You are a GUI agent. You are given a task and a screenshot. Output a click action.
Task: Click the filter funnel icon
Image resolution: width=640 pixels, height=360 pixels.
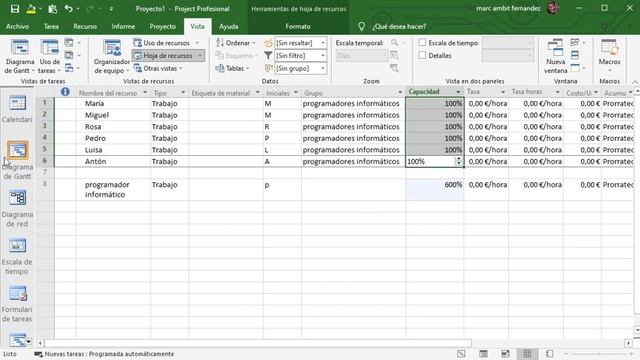[x=268, y=56]
